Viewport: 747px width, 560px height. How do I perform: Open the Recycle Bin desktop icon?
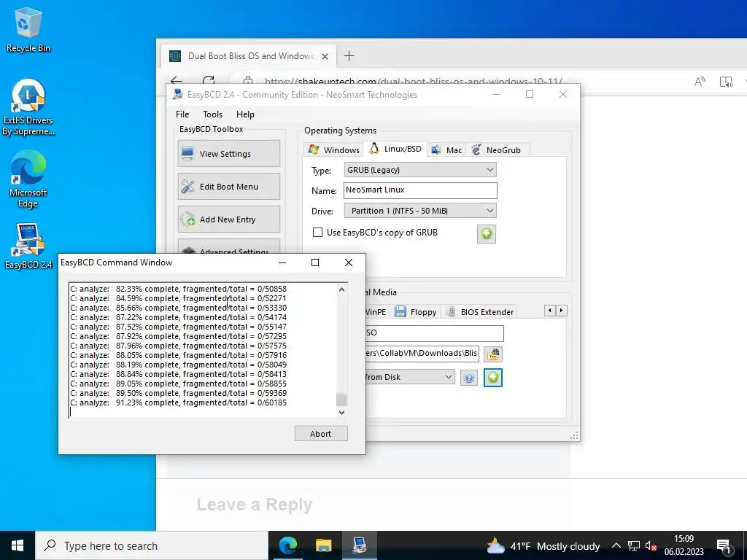pos(28,29)
